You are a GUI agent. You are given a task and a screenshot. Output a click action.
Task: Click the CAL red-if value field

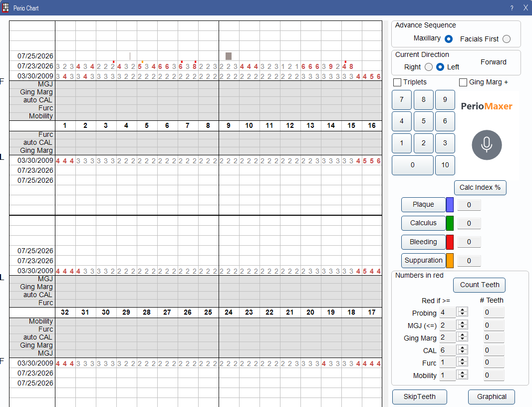coord(448,350)
